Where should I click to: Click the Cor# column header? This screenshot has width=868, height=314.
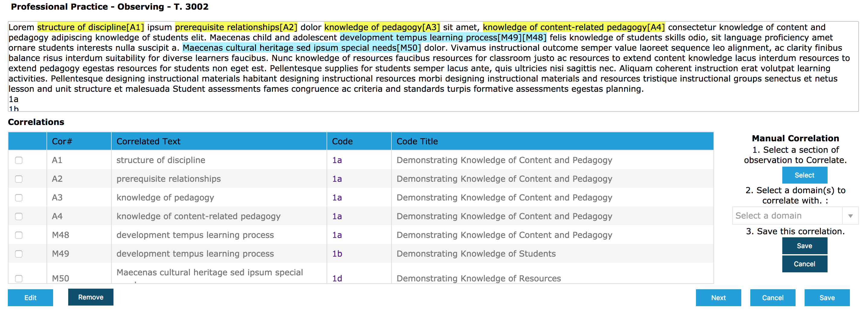click(79, 141)
